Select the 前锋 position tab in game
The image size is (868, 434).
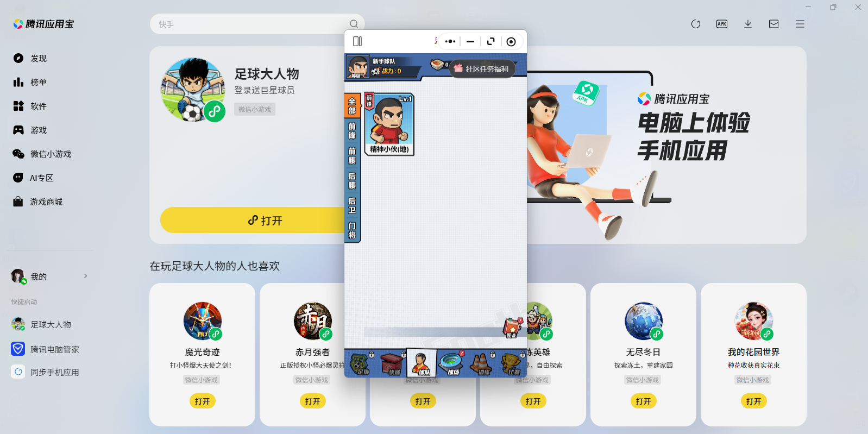352,130
